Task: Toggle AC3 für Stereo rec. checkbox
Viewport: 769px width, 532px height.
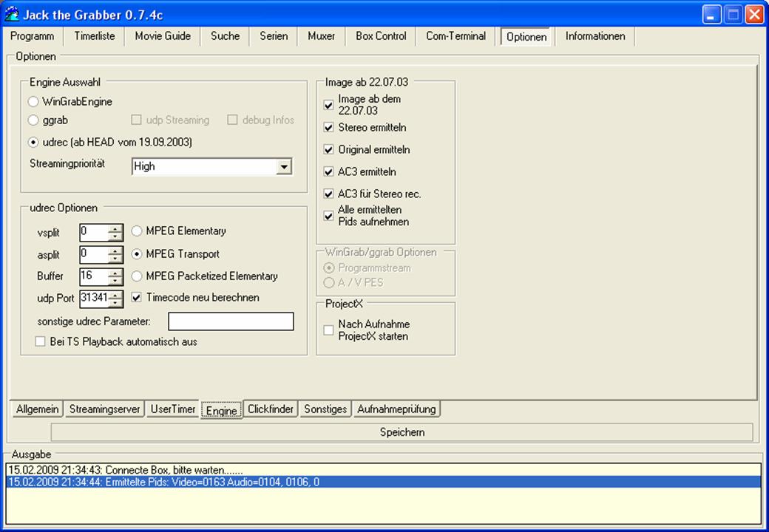Action: point(328,194)
